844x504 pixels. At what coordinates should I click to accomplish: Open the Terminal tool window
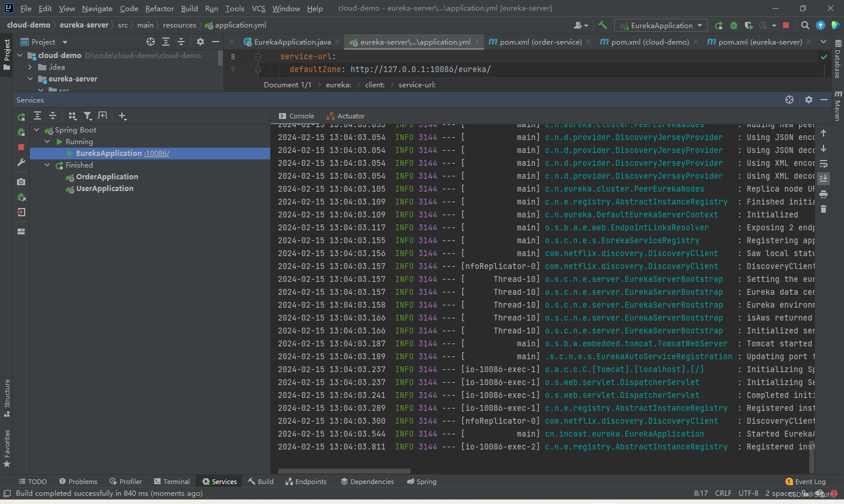coord(172,482)
